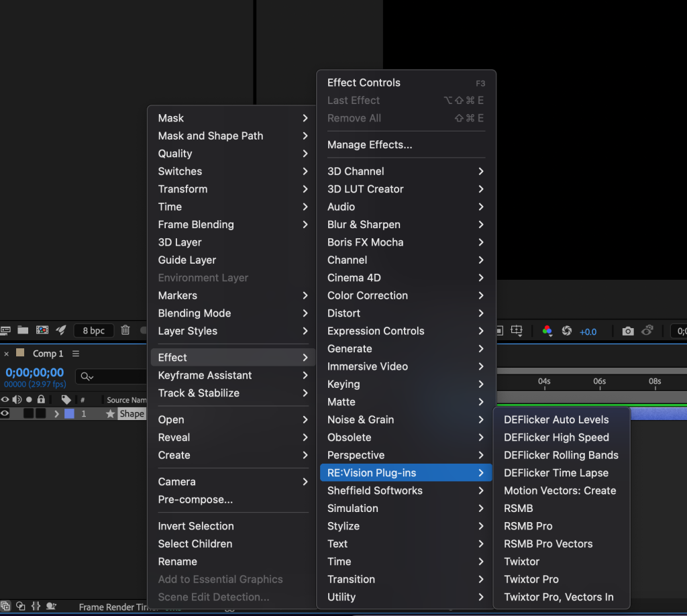Expand the Shape layer twirl arrow
Image resolution: width=687 pixels, height=616 pixels.
[x=57, y=414]
